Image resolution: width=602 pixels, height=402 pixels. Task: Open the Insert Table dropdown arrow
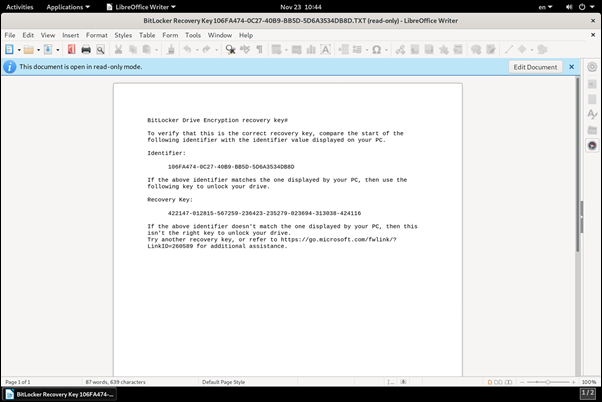point(286,50)
